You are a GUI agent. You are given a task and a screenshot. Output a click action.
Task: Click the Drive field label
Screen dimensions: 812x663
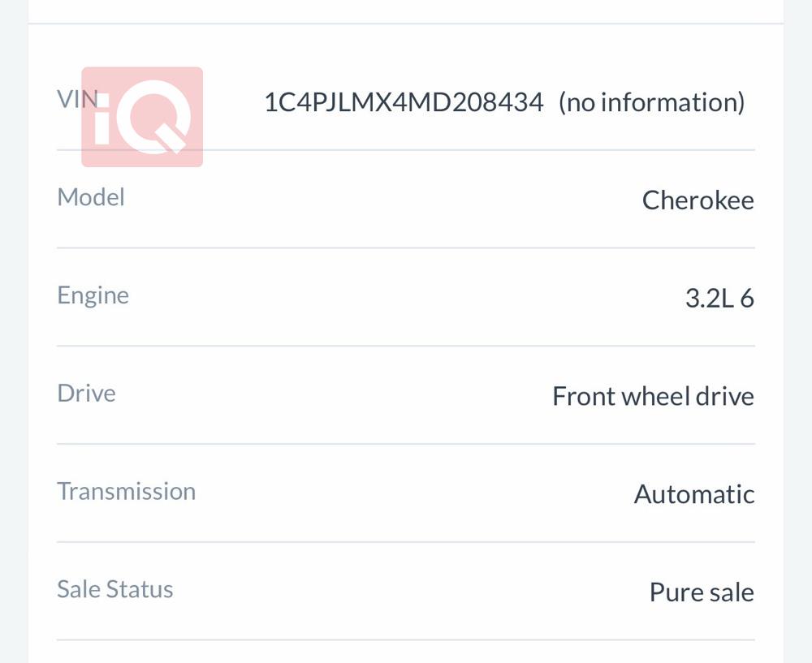[86, 394]
